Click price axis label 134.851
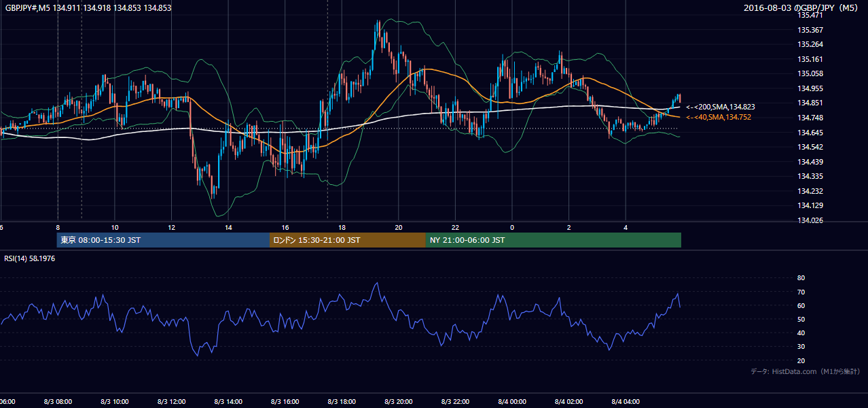The image size is (868, 408). click(810, 103)
